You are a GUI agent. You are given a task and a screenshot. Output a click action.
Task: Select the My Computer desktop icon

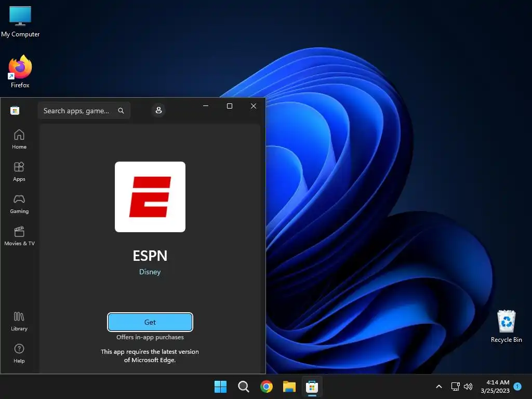pyautogui.click(x=20, y=22)
